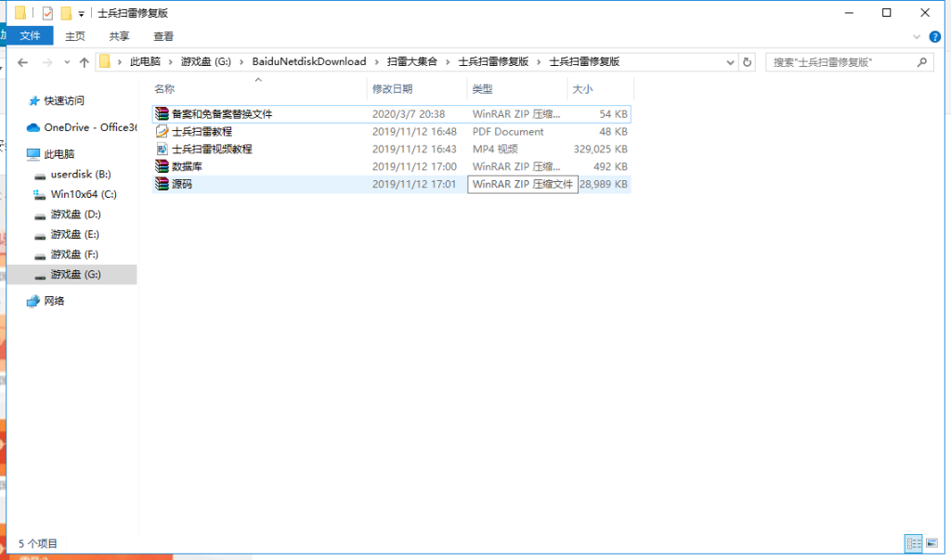This screenshot has height=560, width=951.
Task: Click folder icon in address bar
Action: click(x=105, y=61)
